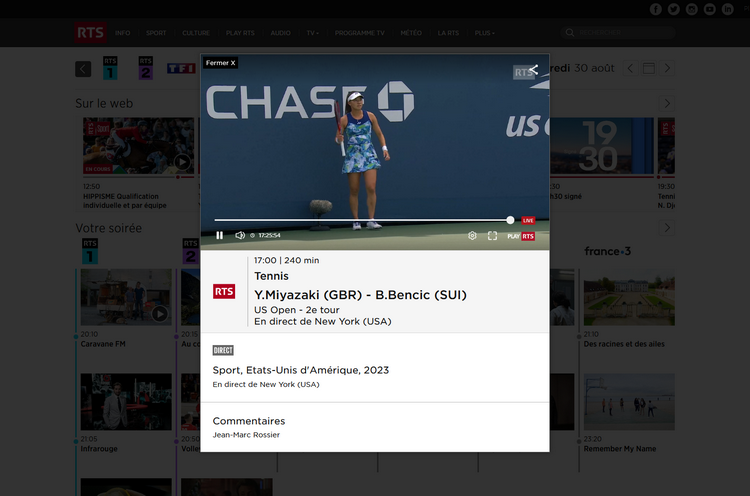Viewport: 750px width, 496px height.
Task: Jump to live using the LIVE badge
Action: tap(528, 220)
